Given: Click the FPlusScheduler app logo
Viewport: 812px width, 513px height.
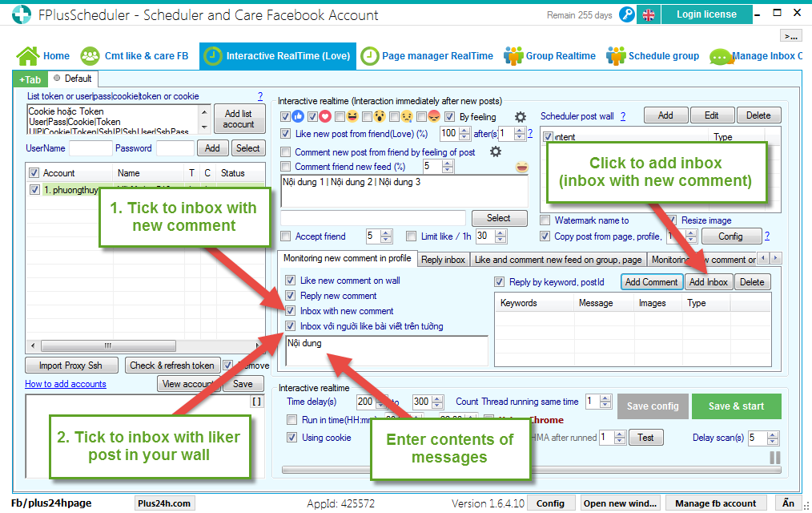Looking at the screenshot, I should 22,14.
